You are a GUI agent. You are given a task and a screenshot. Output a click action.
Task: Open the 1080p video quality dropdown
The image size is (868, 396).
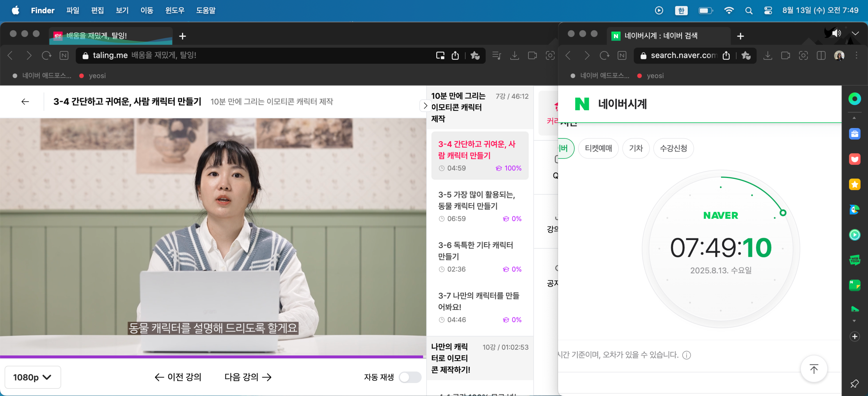tap(32, 377)
